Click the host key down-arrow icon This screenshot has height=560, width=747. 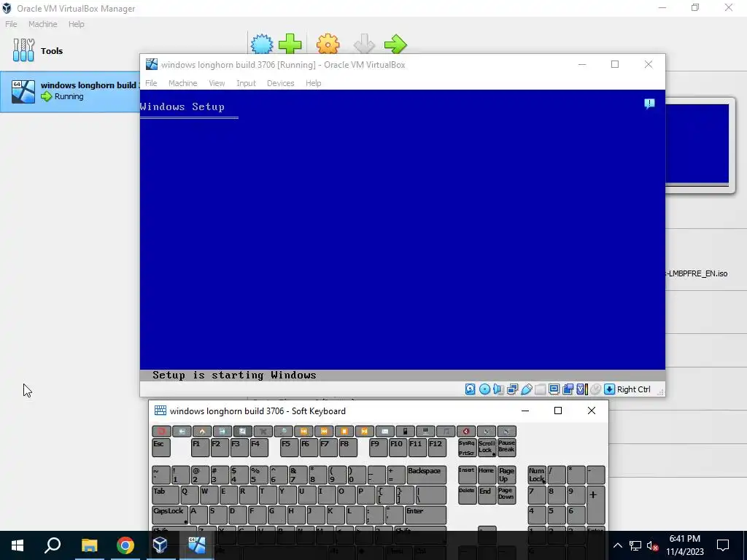pos(609,389)
